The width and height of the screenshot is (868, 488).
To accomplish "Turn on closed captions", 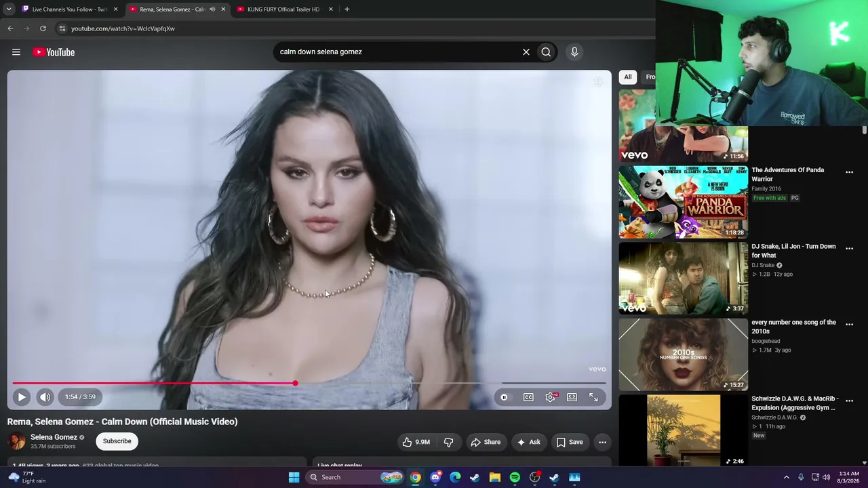I will coord(528,397).
